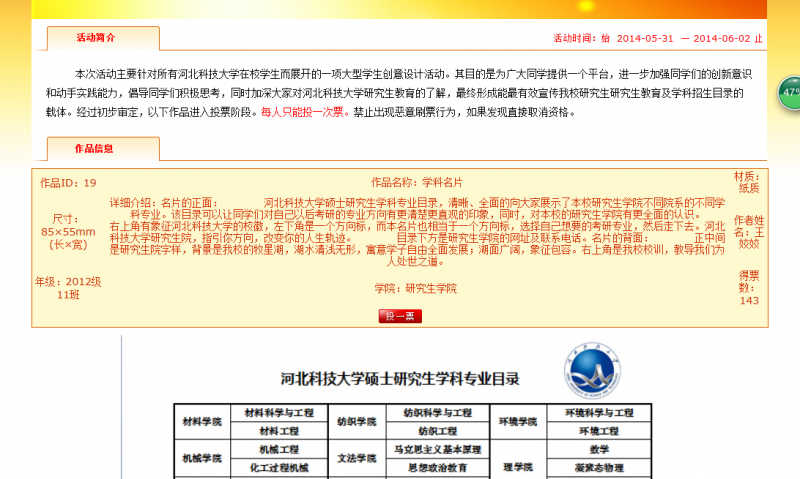Screen dimensions: 800x479
Task: Click the 作品ID: 19 label
Action: pyautogui.click(x=68, y=183)
